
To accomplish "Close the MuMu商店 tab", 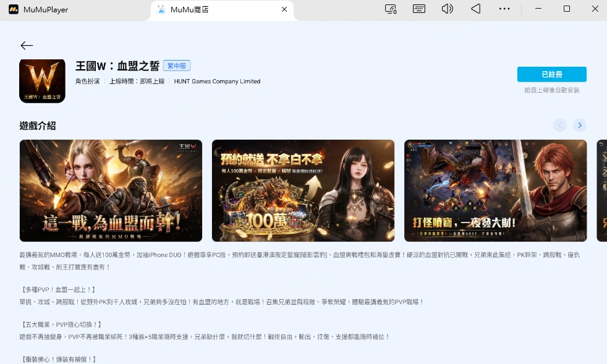I will pyautogui.click(x=284, y=9).
